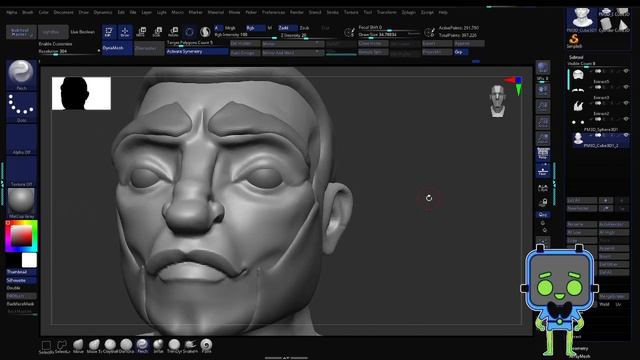Toggle the L.Sym local symmetry icon

click(543, 188)
